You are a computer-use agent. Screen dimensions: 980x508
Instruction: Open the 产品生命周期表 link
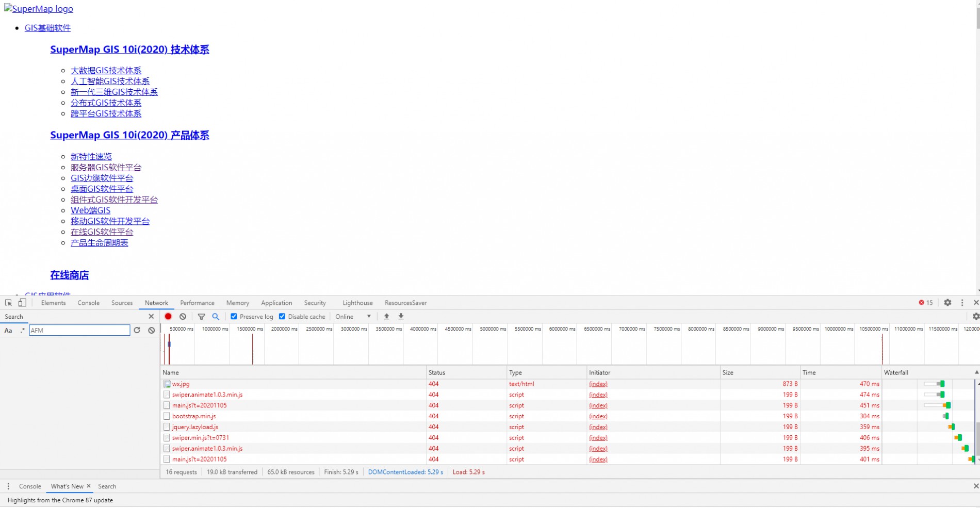point(99,242)
